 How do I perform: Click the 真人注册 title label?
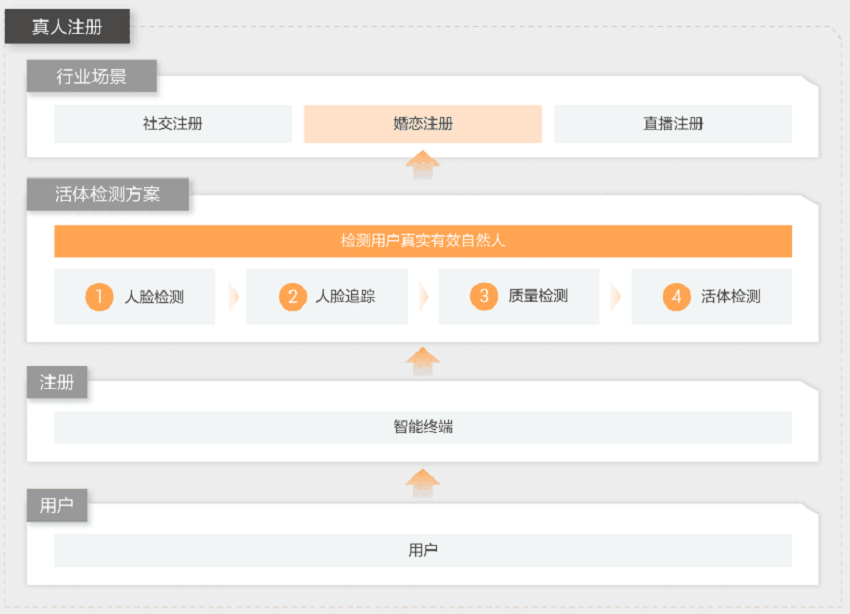(x=67, y=26)
